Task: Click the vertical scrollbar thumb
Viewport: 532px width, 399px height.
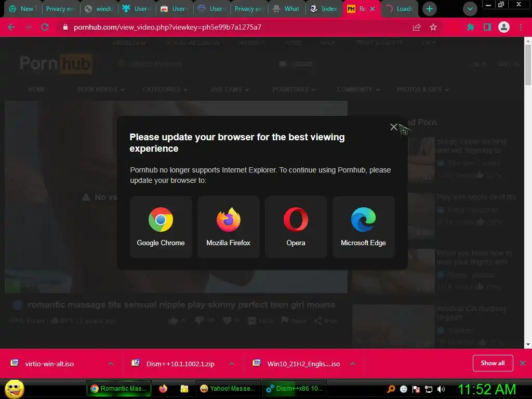Action: point(528,65)
